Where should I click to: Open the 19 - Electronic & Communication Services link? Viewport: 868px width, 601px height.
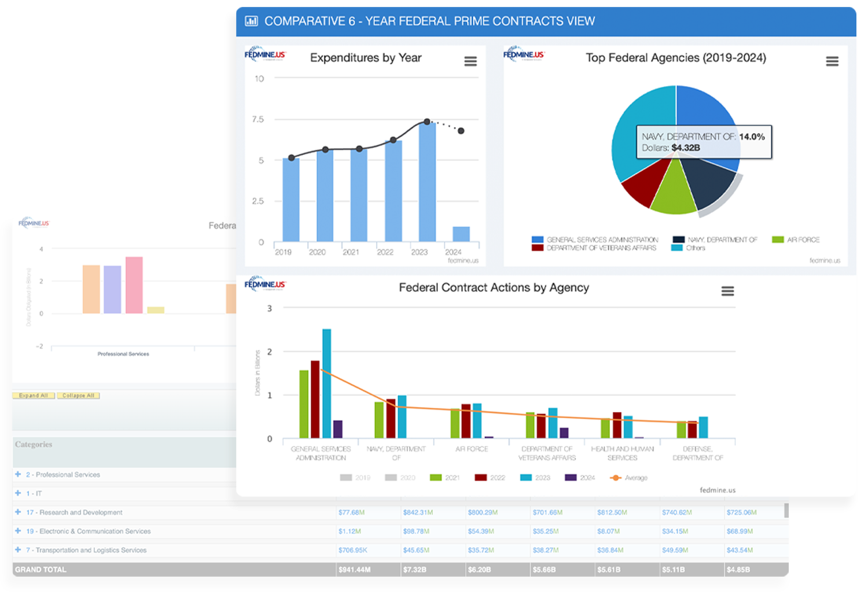(x=88, y=531)
